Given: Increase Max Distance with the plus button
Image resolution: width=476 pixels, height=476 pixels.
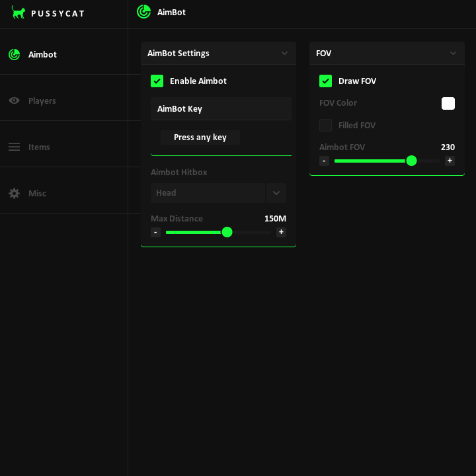Looking at the screenshot, I should coord(281,232).
